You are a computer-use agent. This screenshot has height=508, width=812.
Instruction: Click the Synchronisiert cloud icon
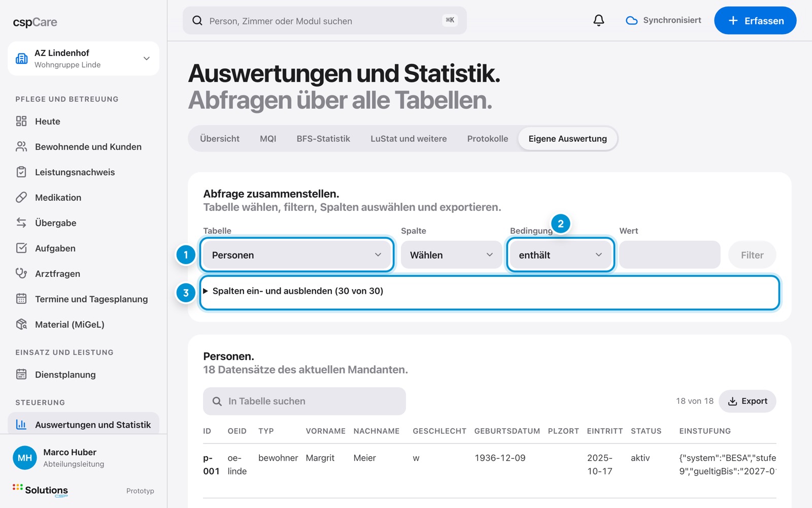click(632, 20)
